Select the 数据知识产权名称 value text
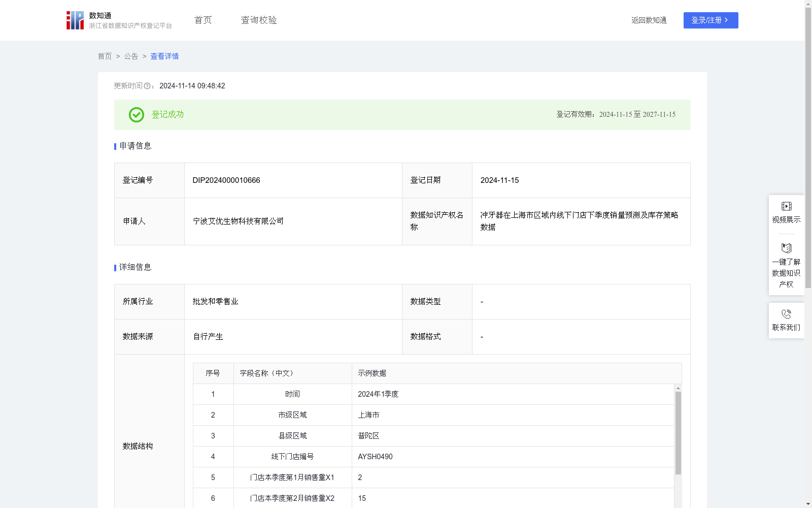812x508 pixels. pyautogui.click(x=579, y=221)
